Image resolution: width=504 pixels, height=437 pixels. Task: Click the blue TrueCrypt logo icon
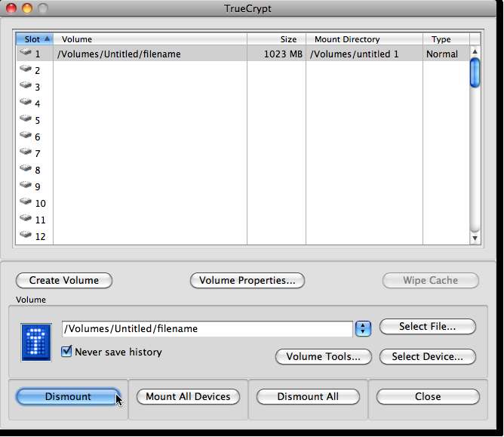coord(36,342)
